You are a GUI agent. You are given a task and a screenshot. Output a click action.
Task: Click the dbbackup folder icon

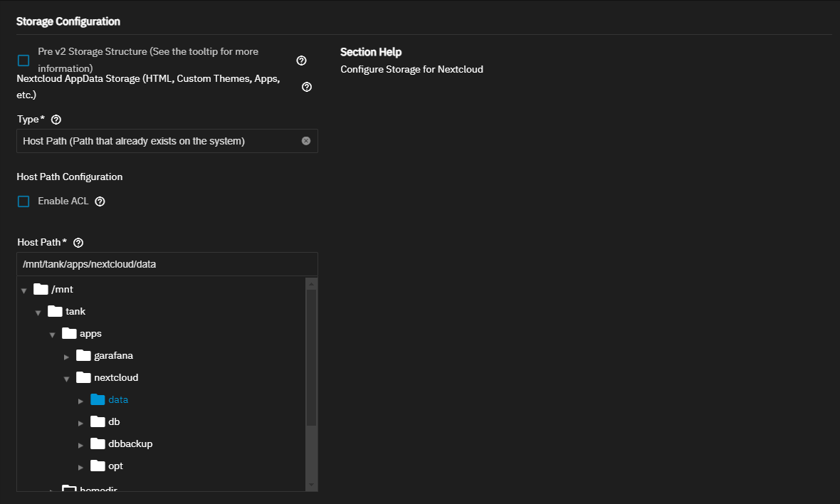[98, 443]
